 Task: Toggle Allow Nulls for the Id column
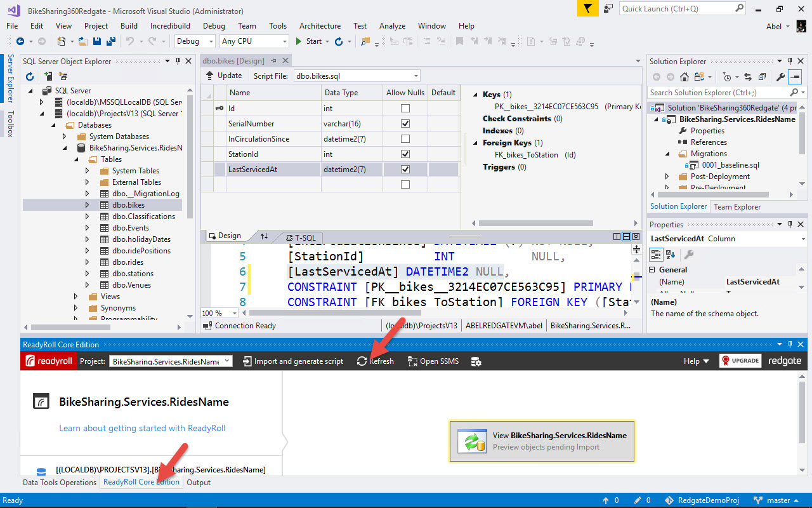pos(405,109)
